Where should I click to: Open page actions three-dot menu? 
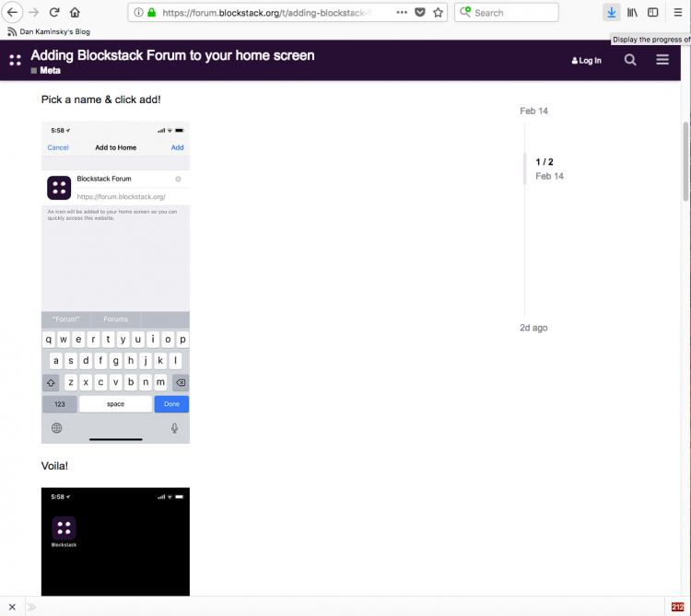point(402,12)
